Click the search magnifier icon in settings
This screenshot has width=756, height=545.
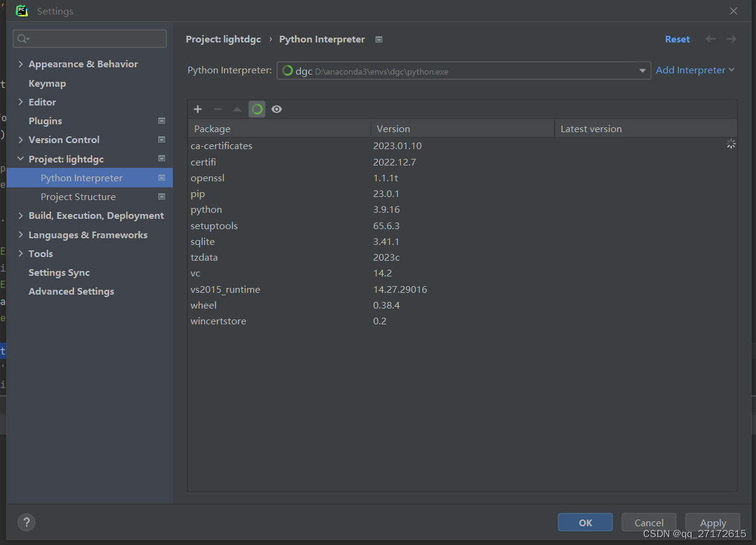pyautogui.click(x=23, y=39)
